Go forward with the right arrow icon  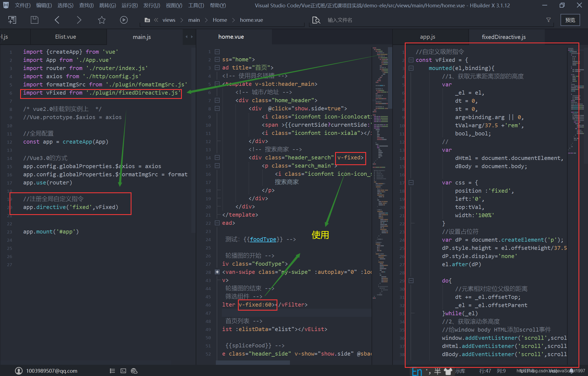coord(79,20)
